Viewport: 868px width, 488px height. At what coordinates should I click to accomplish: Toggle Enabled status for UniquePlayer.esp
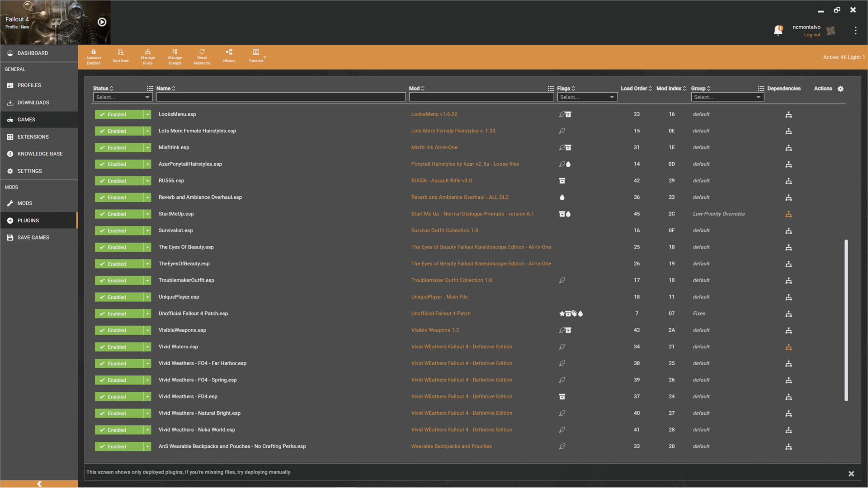[x=119, y=297]
